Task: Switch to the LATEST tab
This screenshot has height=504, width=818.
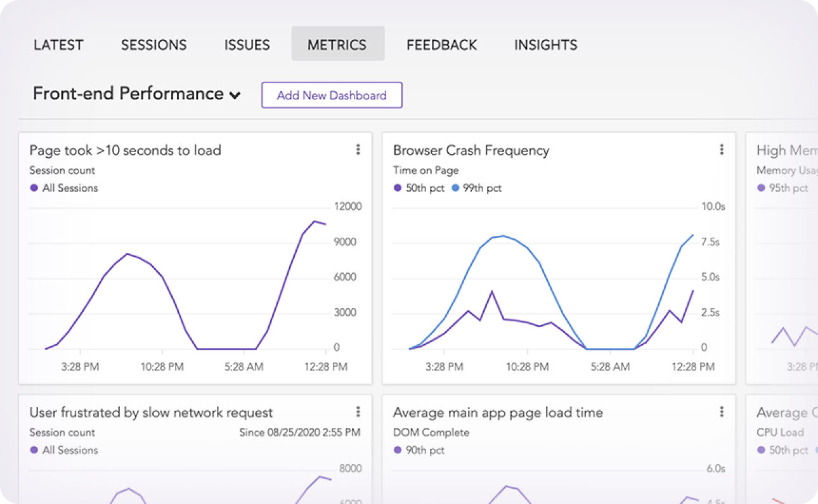Action: pyautogui.click(x=58, y=45)
